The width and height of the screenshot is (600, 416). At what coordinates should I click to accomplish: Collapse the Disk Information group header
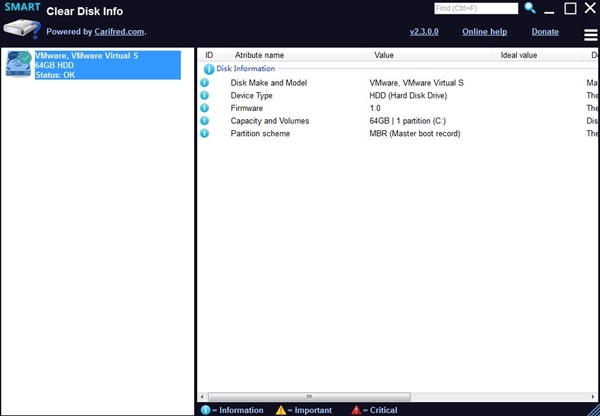tap(245, 69)
